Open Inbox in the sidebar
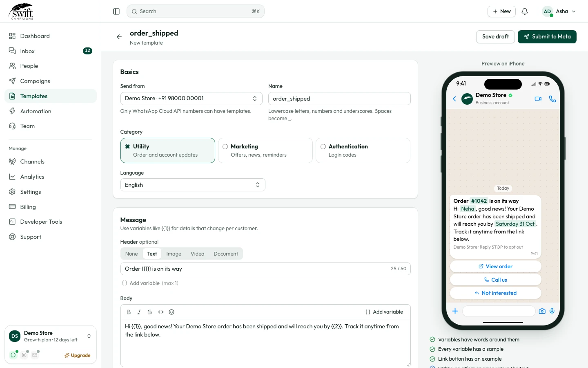 pyautogui.click(x=51, y=51)
